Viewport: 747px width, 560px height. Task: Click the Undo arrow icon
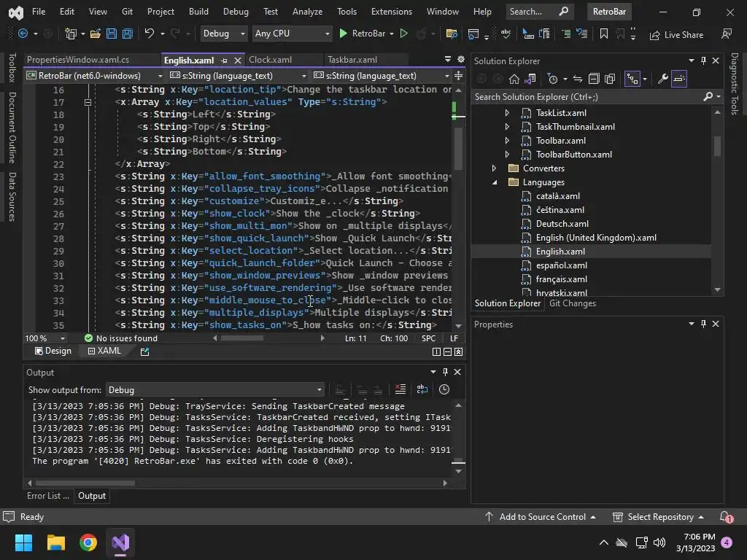[150, 34]
